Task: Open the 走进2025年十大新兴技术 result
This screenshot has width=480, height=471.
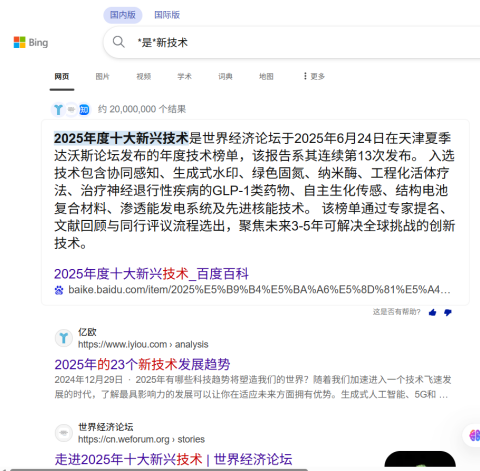Action: (173, 459)
